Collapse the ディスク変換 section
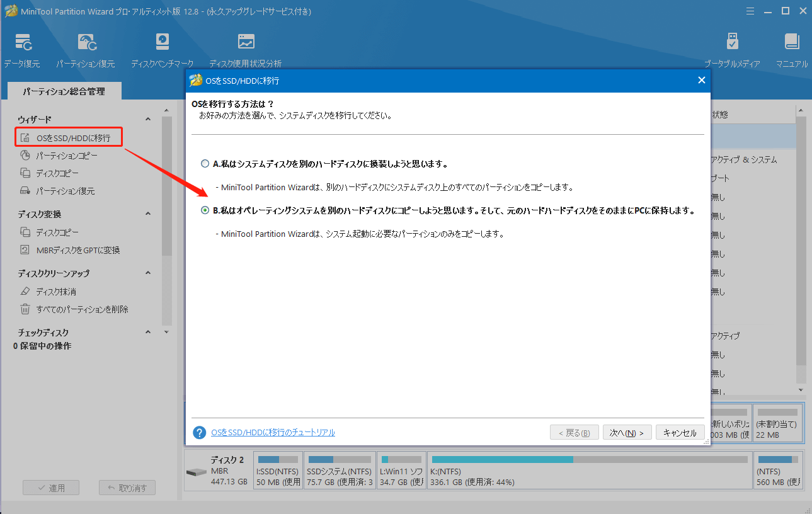 coord(148,214)
